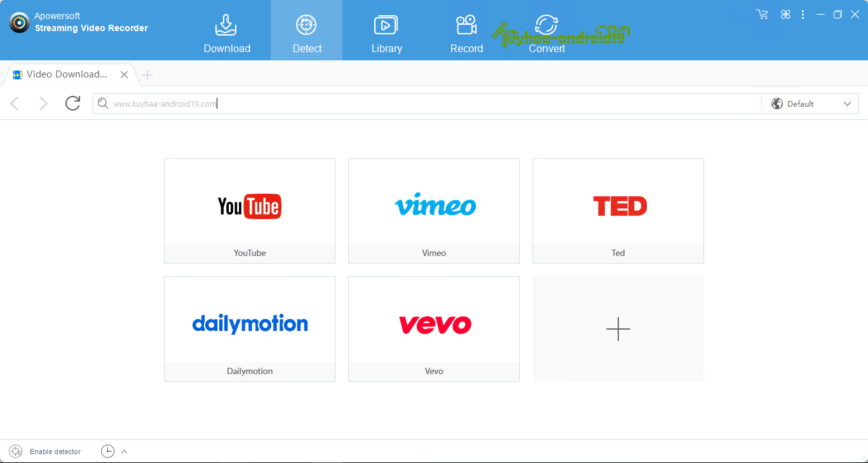This screenshot has width=868, height=463.
Task: Minimize the application window
Action: [820, 14]
